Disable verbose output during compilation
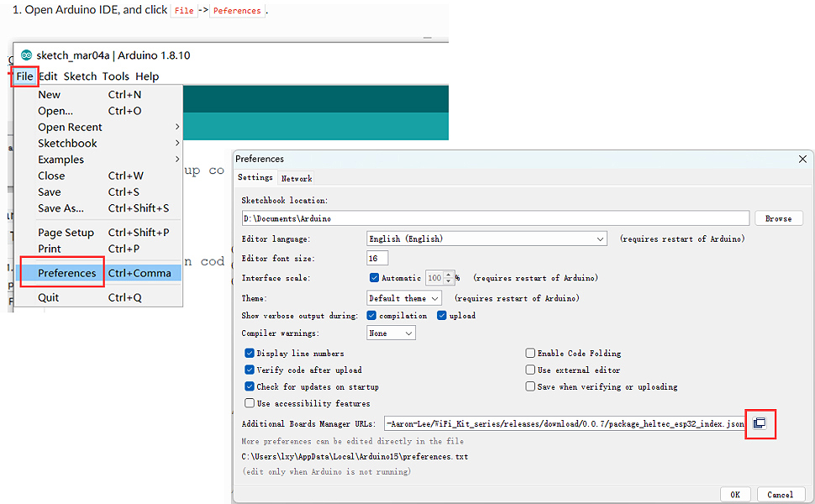 pos(372,316)
